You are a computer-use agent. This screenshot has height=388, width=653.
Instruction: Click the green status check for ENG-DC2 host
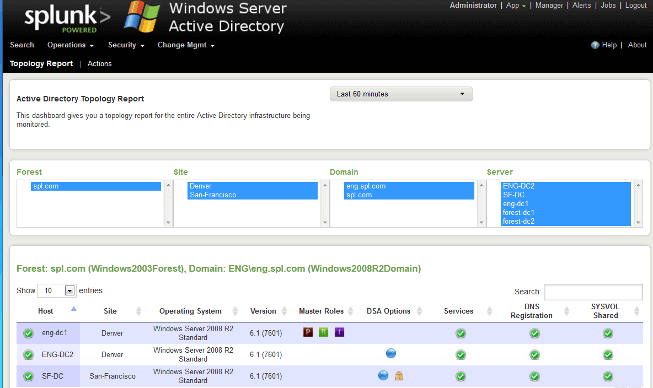pyautogui.click(x=28, y=355)
